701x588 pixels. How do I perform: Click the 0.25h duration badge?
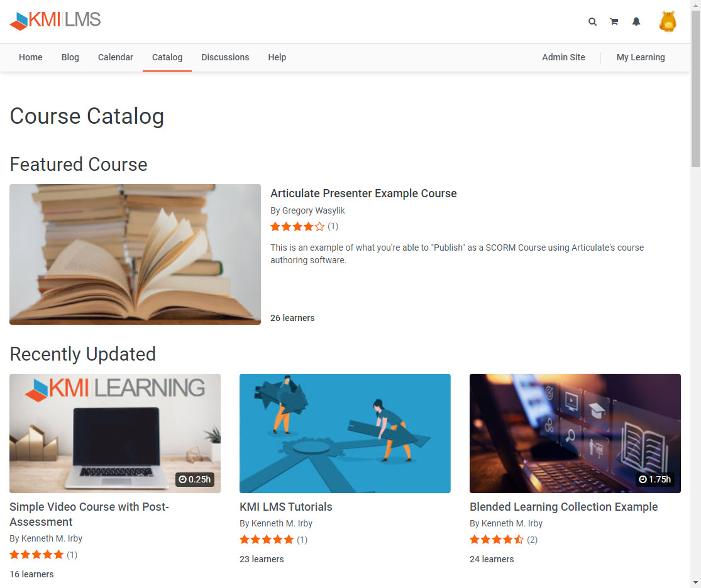[x=195, y=479]
